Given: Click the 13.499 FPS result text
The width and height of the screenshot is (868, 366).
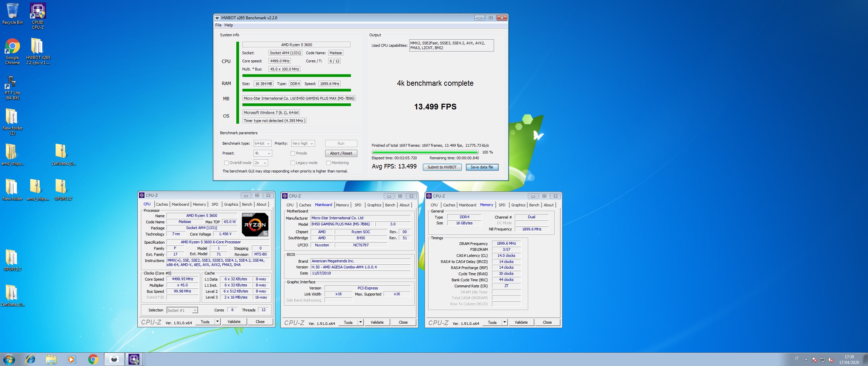Looking at the screenshot, I should (435, 107).
